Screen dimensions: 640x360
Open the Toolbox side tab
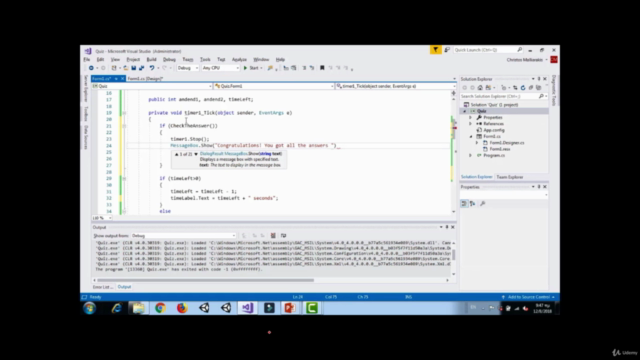pos(86,114)
